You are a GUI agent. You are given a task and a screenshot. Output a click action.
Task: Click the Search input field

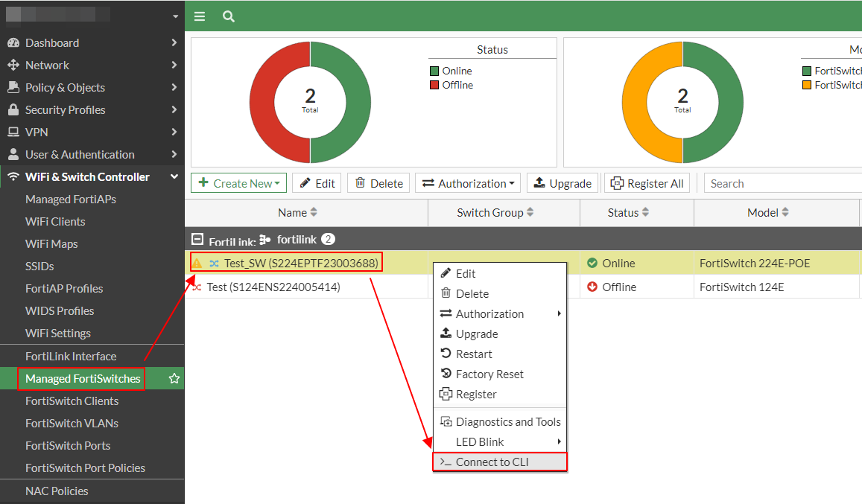tap(783, 183)
